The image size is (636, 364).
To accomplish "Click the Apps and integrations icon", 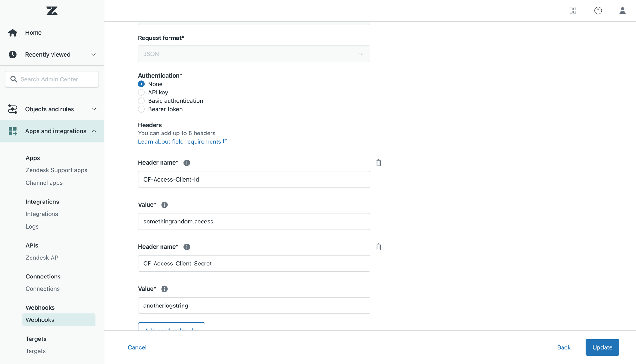I will (12, 130).
